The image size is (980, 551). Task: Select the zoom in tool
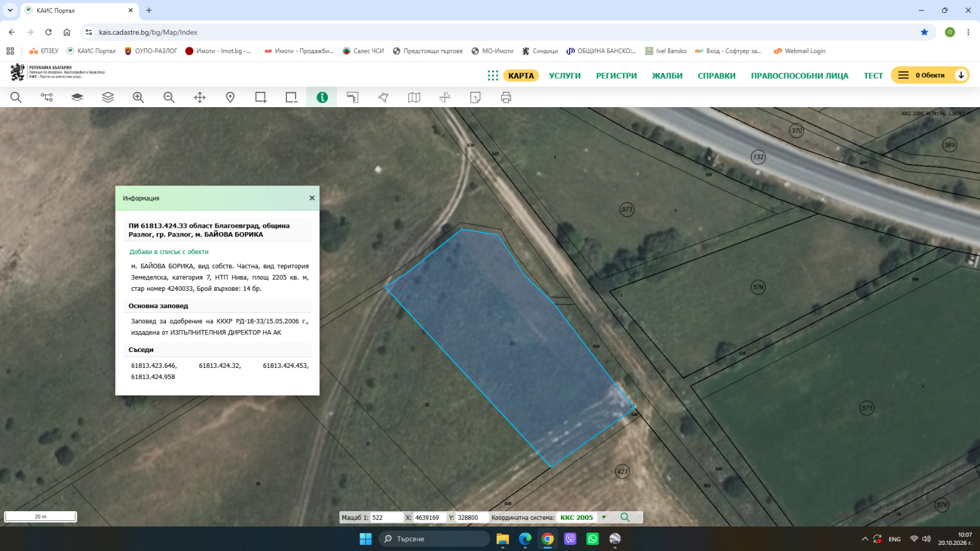(138, 97)
